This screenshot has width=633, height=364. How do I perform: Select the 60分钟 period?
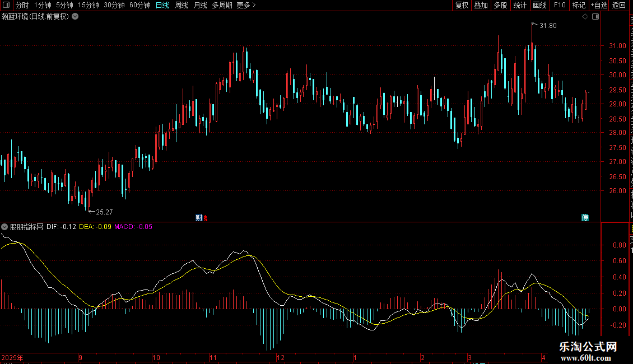[140, 5]
